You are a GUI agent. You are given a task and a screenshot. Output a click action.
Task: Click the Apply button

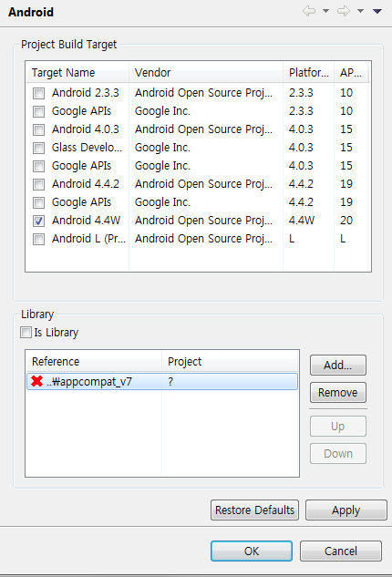[346, 510]
